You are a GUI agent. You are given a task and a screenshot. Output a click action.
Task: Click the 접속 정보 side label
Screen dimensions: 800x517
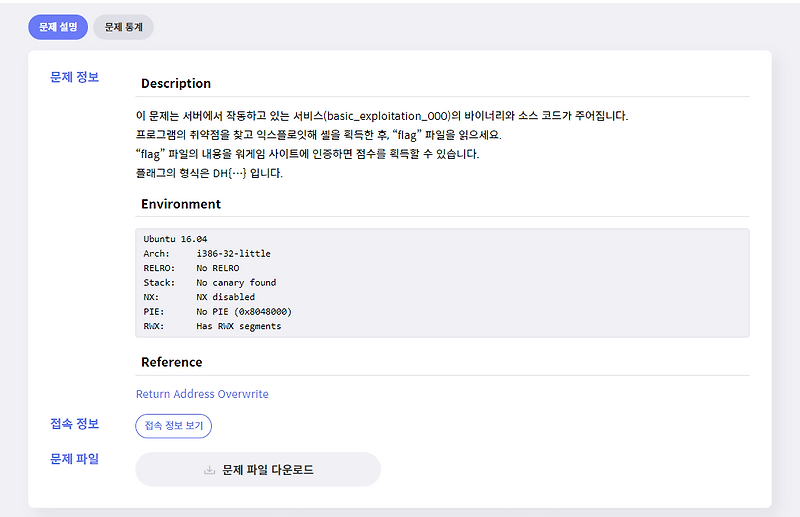[74, 424]
